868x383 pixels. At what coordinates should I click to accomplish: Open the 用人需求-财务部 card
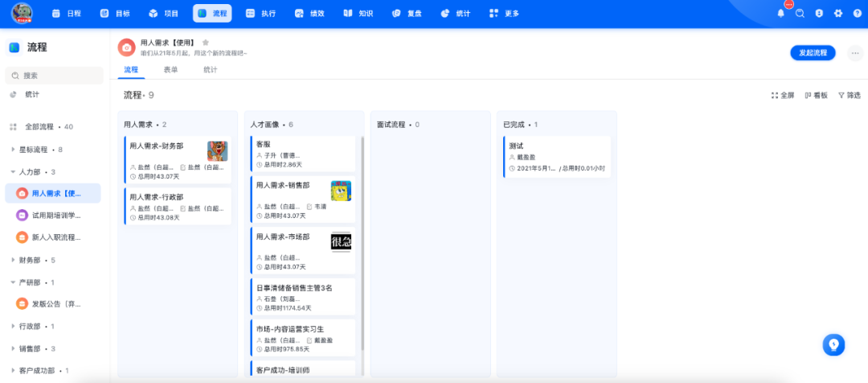[178, 159]
